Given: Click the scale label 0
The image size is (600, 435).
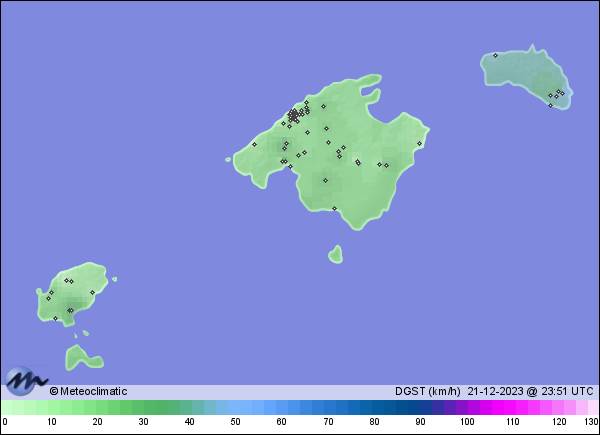Looking at the screenshot, I should (x=5, y=422).
